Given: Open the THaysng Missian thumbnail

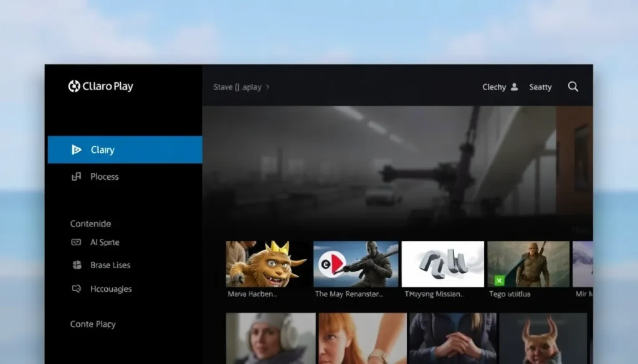Looking at the screenshot, I should click(443, 264).
